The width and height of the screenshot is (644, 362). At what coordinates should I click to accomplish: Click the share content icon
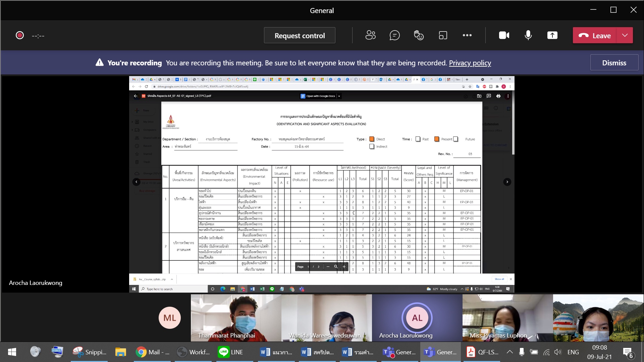552,35
